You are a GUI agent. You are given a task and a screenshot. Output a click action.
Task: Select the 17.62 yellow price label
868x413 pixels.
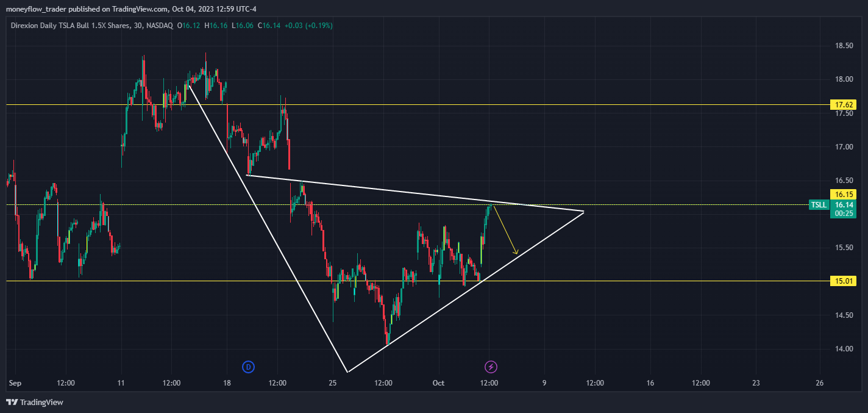click(844, 105)
